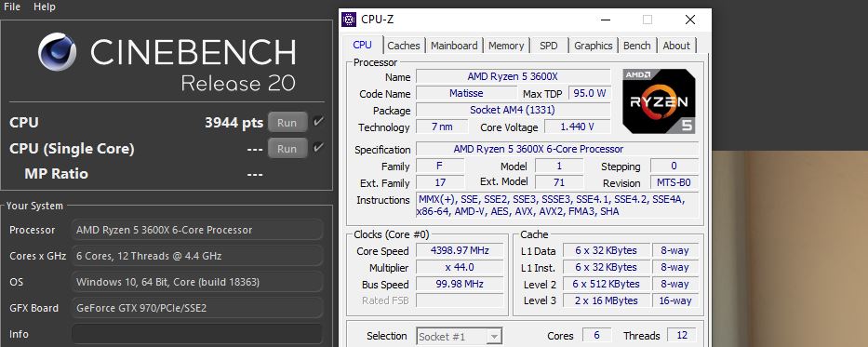Run the CPU multi-core benchmark
This screenshot has height=347, width=868.
point(287,122)
